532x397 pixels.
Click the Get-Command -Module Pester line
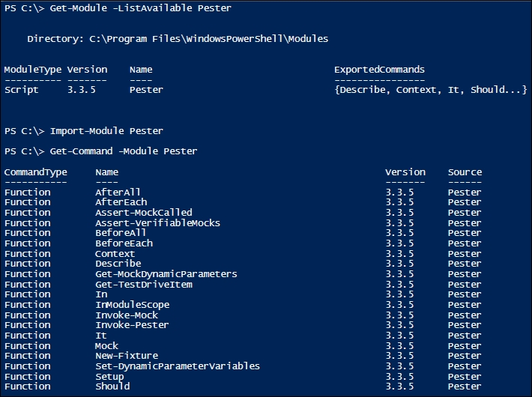click(x=100, y=151)
